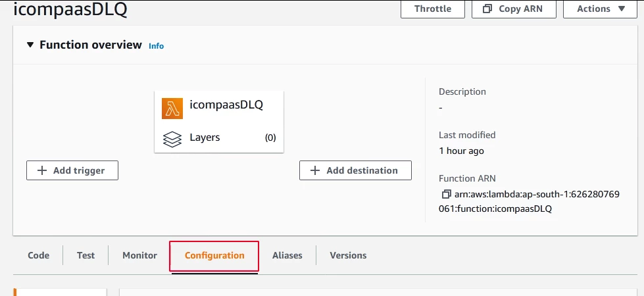The height and width of the screenshot is (296, 644).
Task: Click the Last modified label
Action: pos(467,135)
